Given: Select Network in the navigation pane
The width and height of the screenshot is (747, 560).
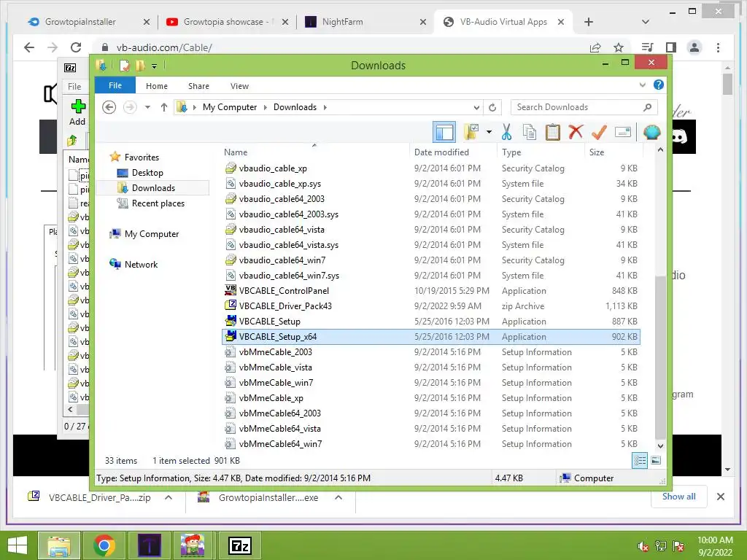Looking at the screenshot, I should pyautogui.click(x=141, y=264).
